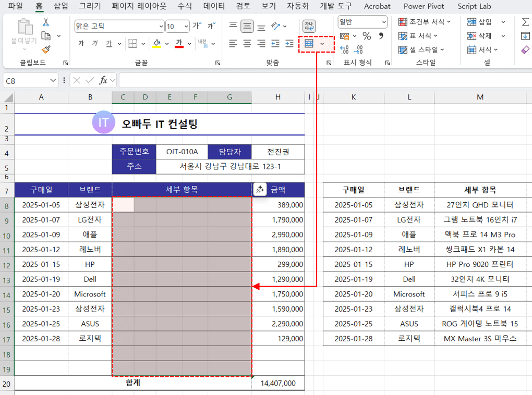Select the Format Painter brush icon
The width and height of the screenshot is (532, 395).
coord(46,50)
